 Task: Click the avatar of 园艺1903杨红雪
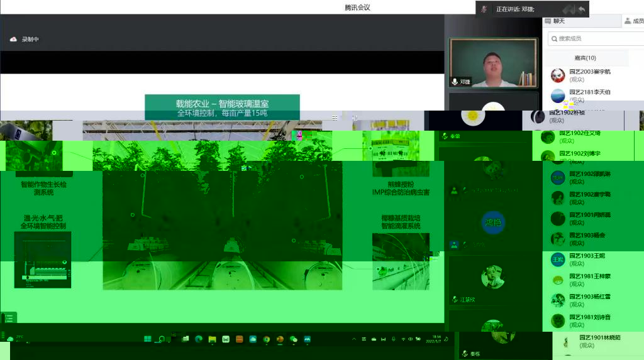558,300
